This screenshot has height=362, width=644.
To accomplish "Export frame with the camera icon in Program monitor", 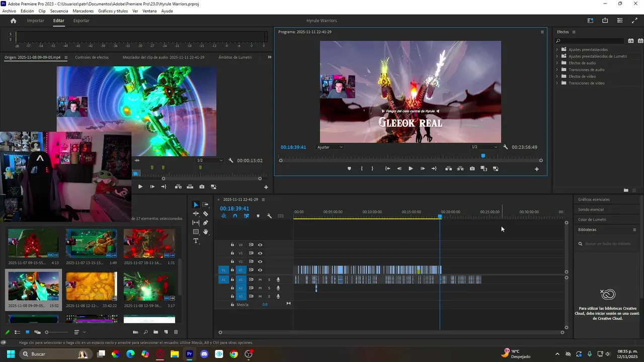I will tap(472, 169).
